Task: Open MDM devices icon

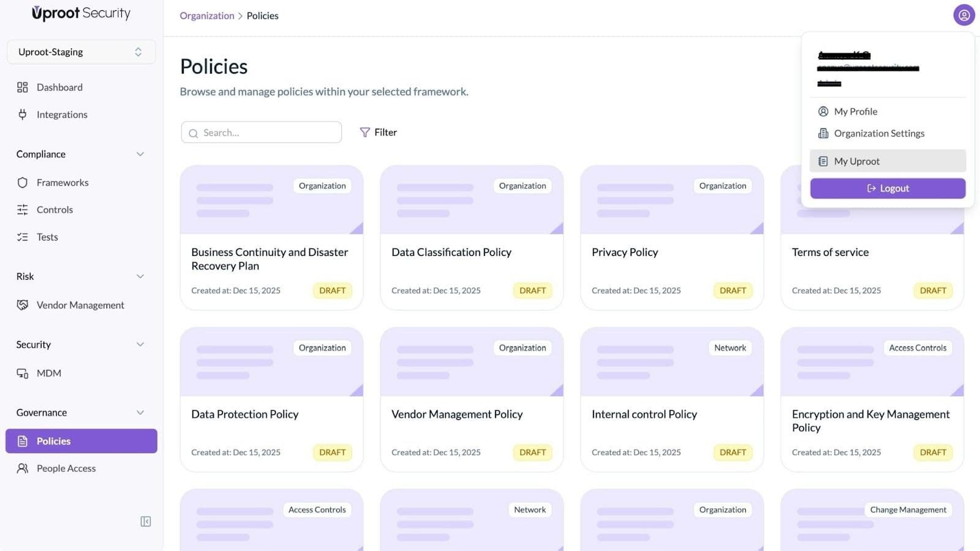Action: point(23,373)
